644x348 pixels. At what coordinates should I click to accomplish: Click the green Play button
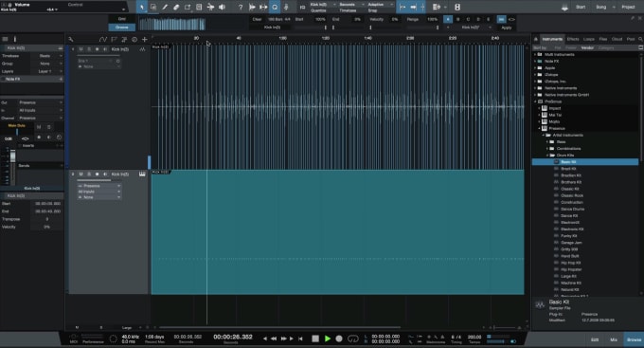point(328,339)
